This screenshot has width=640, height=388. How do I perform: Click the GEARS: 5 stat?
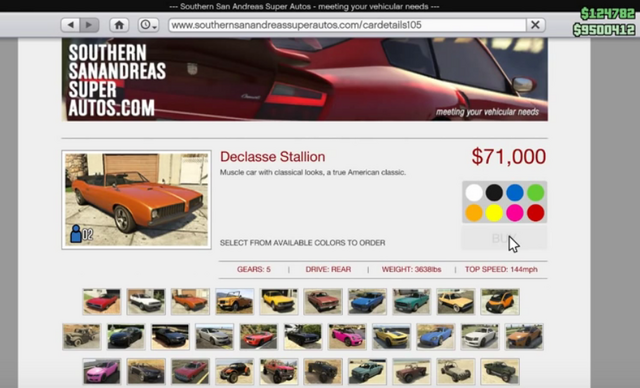click(x=254, y=269)
